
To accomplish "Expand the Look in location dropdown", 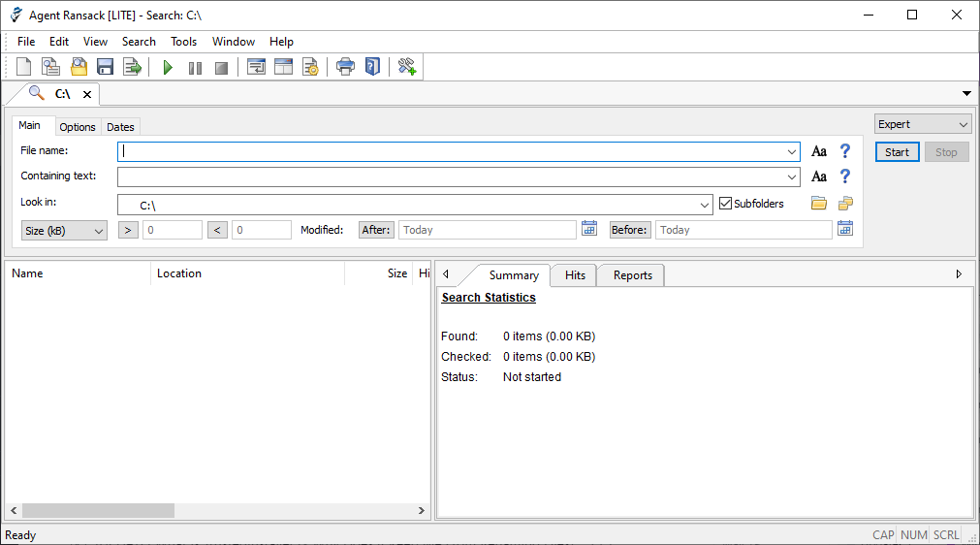I will (705, 205).
